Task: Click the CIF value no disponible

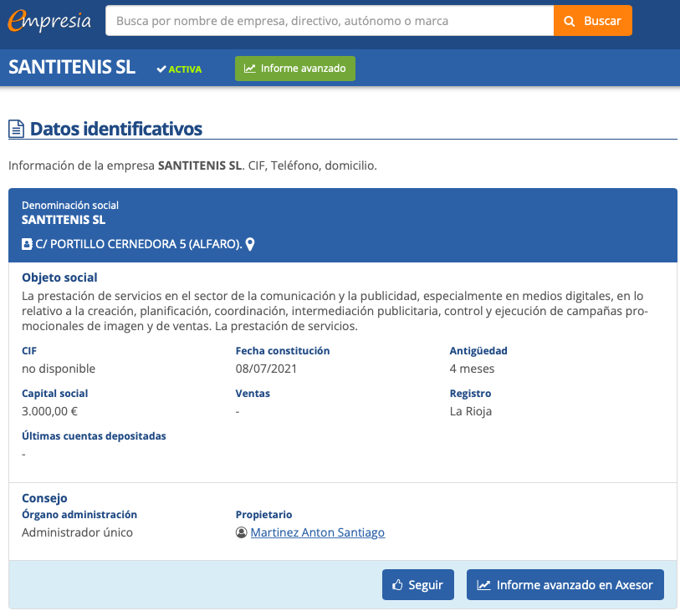Action: point(59,369)
